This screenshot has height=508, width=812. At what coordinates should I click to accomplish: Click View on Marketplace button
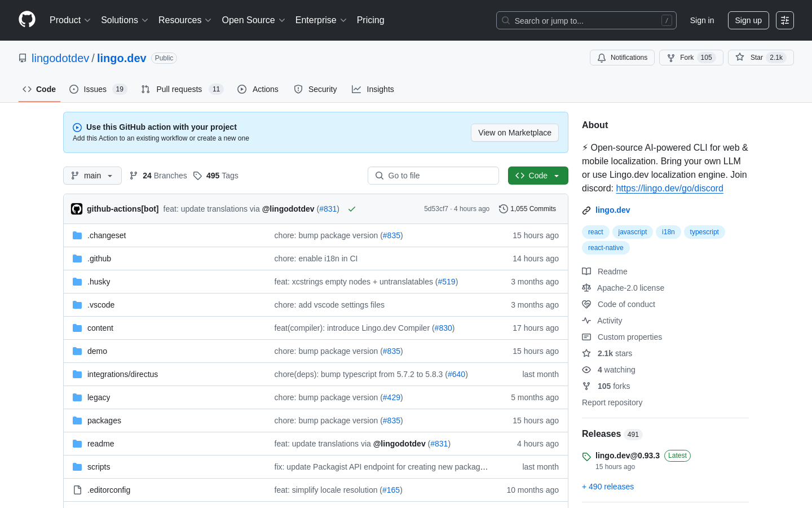[x=515, y=133]
